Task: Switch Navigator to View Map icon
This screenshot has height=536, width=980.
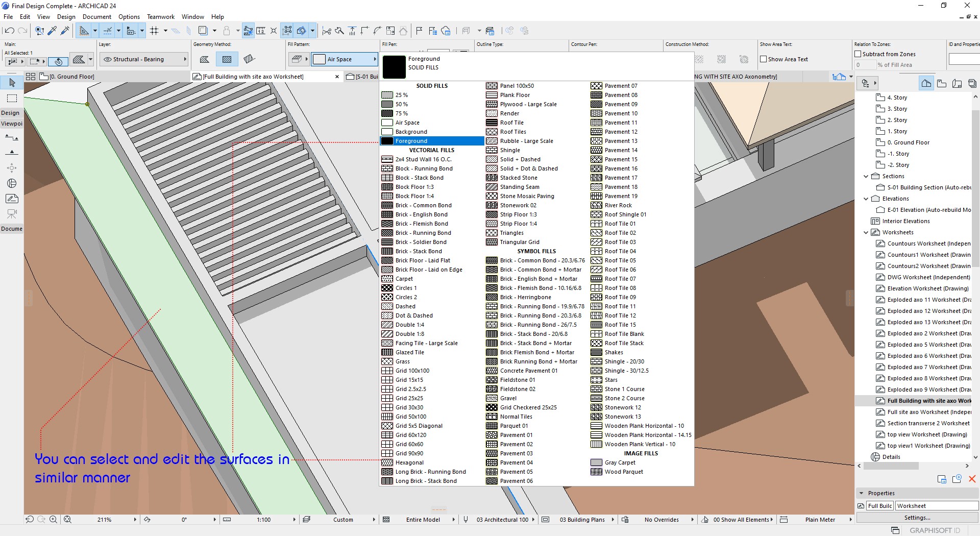Action: [x=942, y=83]
